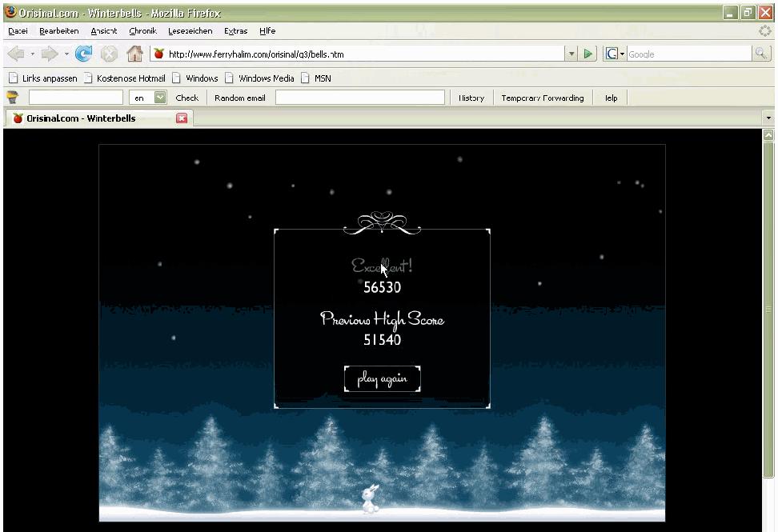Image resolution: width=778 pixels, height=532 pixels.
Task: Click the white rabbit character
Action: pos(370,498)
